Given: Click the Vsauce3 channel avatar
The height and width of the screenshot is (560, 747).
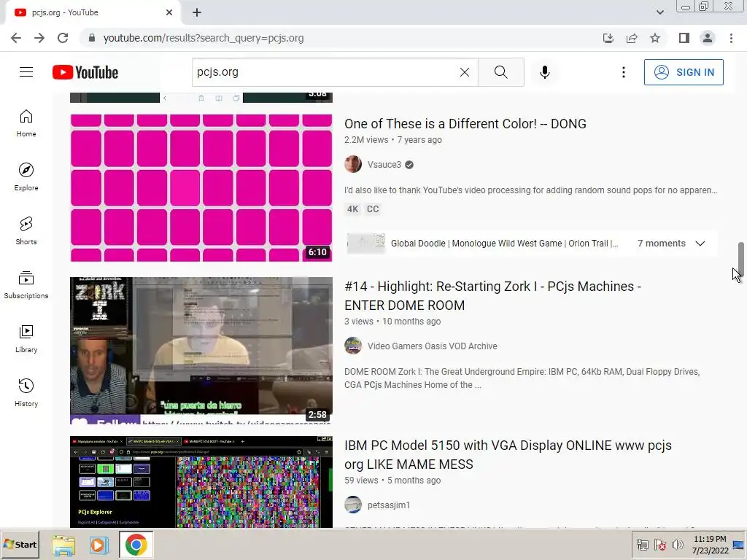Looking at the screenshot, I should (353, 164).
